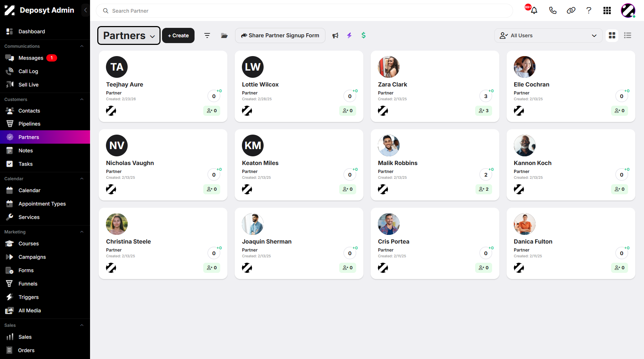Open Malik Robbins' referral count badge
This screenshot has height=359, width=644.
click(x=483, y=189)
